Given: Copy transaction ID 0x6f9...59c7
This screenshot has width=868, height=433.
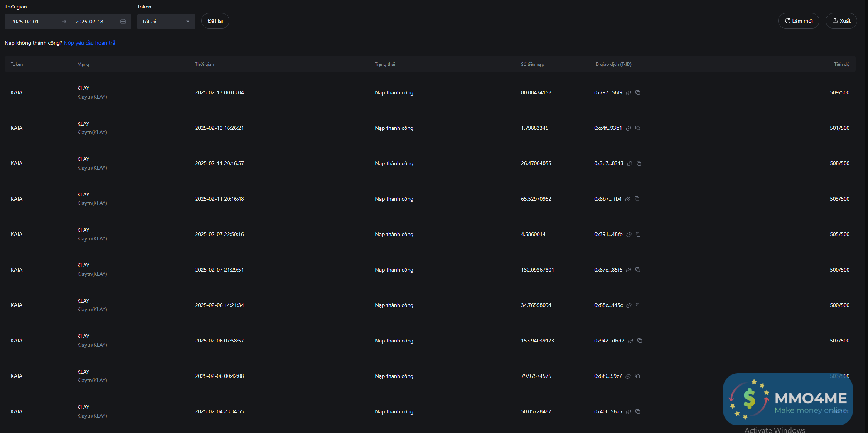Looking at the screenshot, I should click(x=637, y=376).
